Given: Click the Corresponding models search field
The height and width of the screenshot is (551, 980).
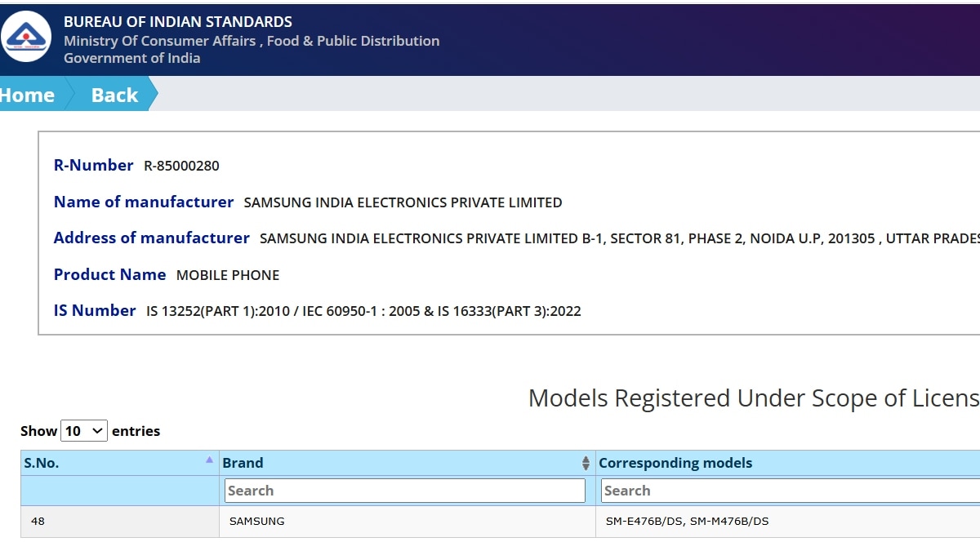Looking at the screenshot, I should coord(791,491).
